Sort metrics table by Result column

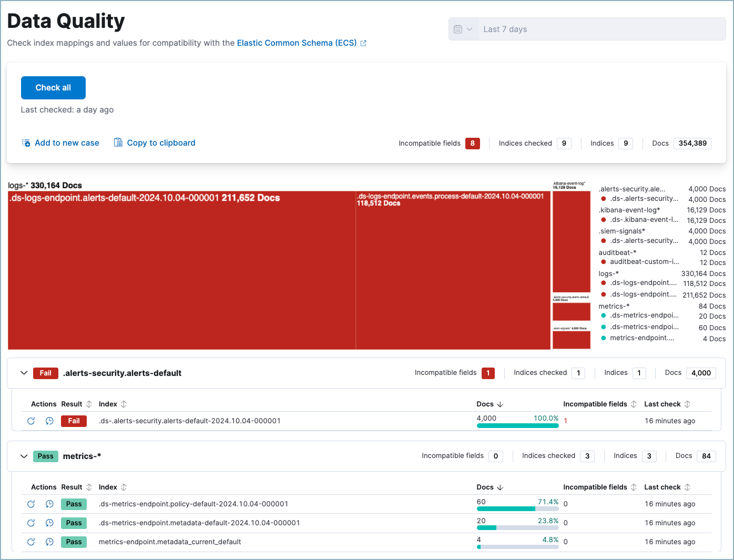(x=76, y=487)
